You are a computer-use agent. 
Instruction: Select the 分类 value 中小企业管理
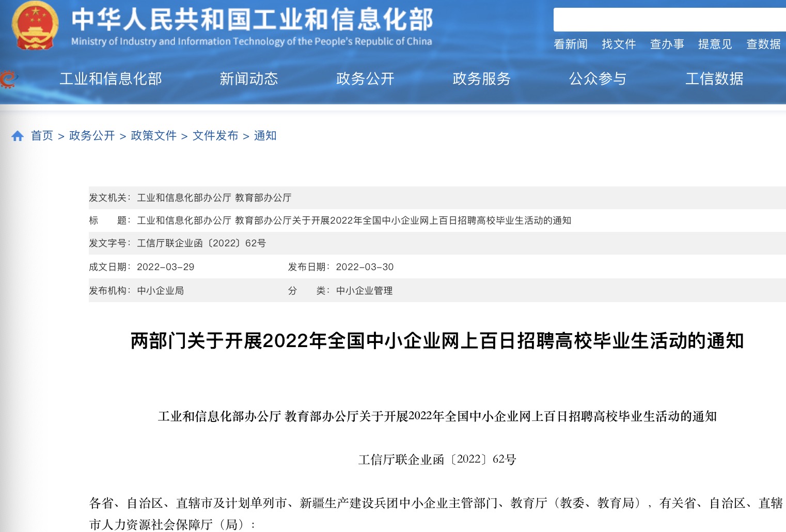(x=364, y=291)
